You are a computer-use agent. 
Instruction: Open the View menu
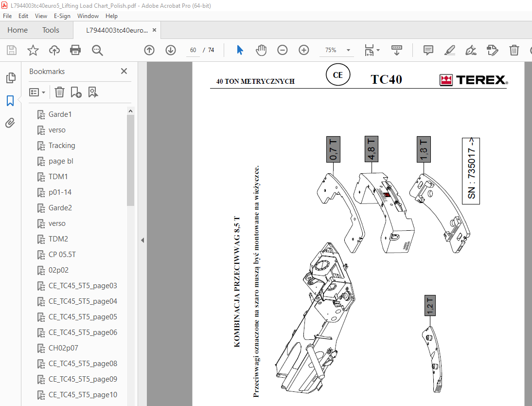click(x=41, y=16)
